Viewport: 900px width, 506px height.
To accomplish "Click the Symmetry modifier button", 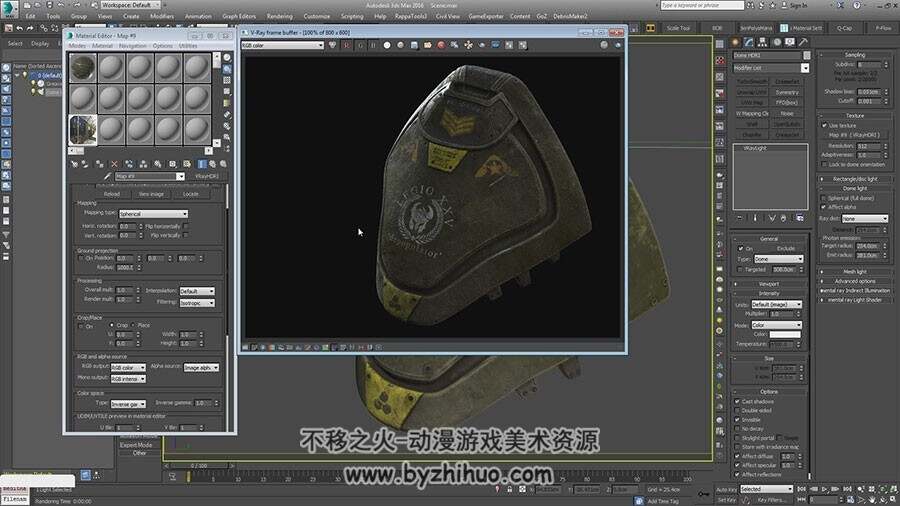I will (x=787, y=92).
